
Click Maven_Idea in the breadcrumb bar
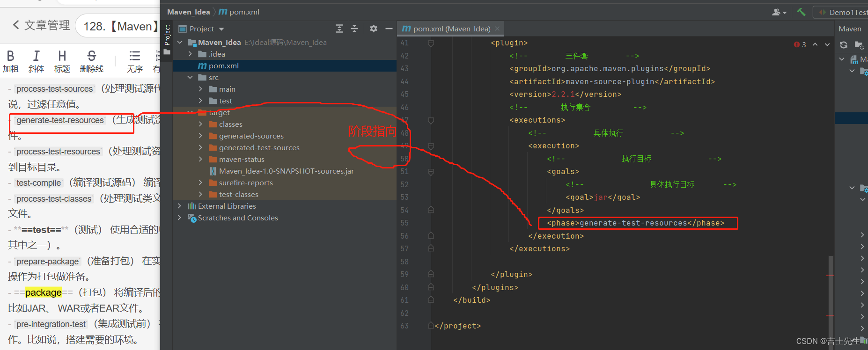pyautogui.click(x=188, y=12)
